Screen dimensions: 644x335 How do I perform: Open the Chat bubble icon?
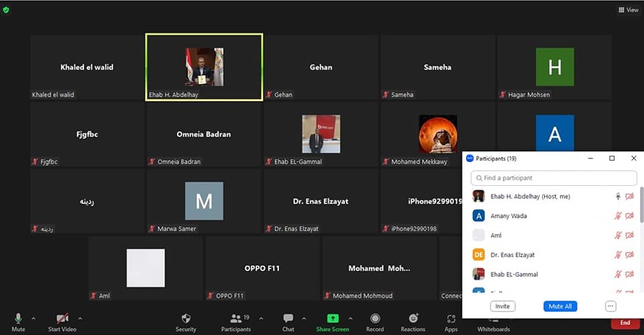pyautogui.click(x=288, y=318)
